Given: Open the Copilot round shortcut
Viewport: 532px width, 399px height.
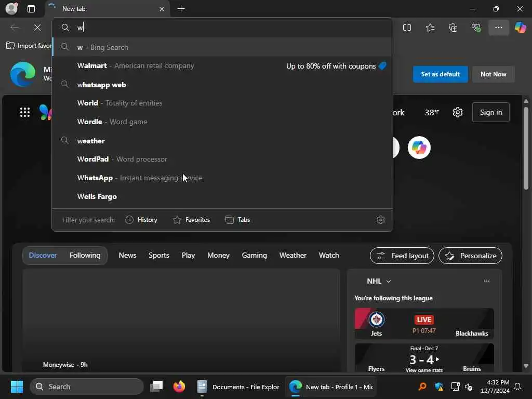Looking at the screenshot, I should pyautogui.click(x=419, y=148).
